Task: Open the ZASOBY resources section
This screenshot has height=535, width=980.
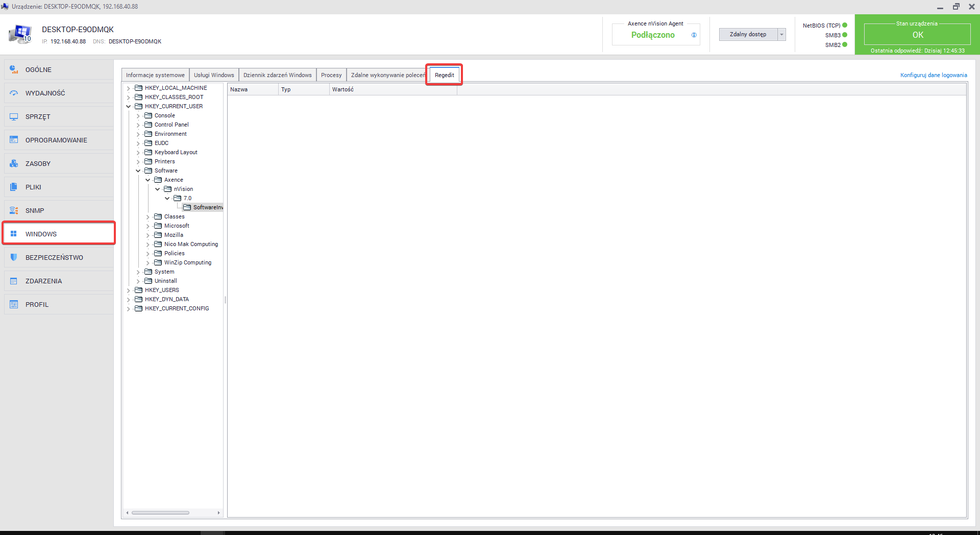Action: [59, 164]
